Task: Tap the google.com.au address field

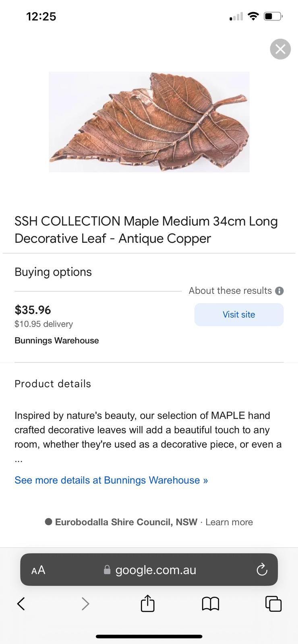Action: [x=155, y=570]
